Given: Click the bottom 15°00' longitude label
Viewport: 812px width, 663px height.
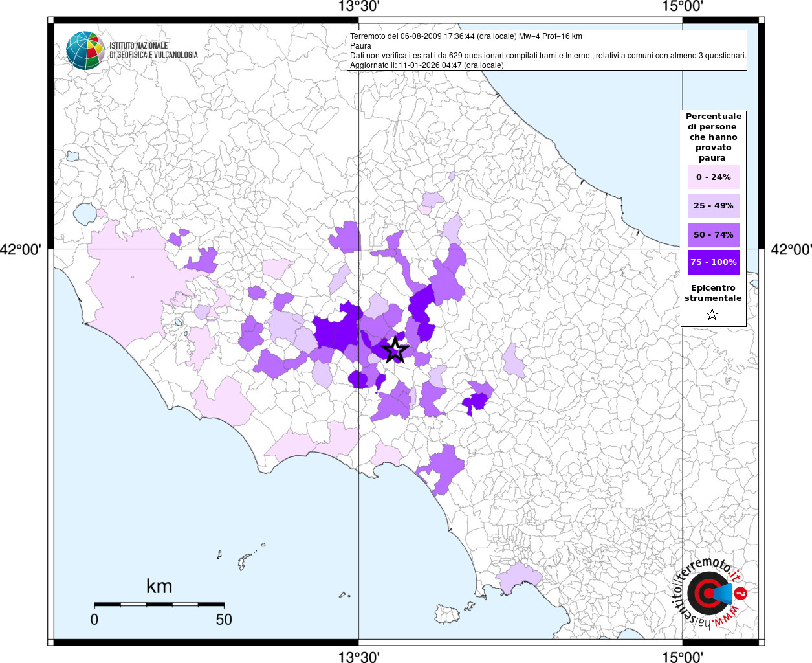Looking at the screenshot, I should [x=683, y=657].
